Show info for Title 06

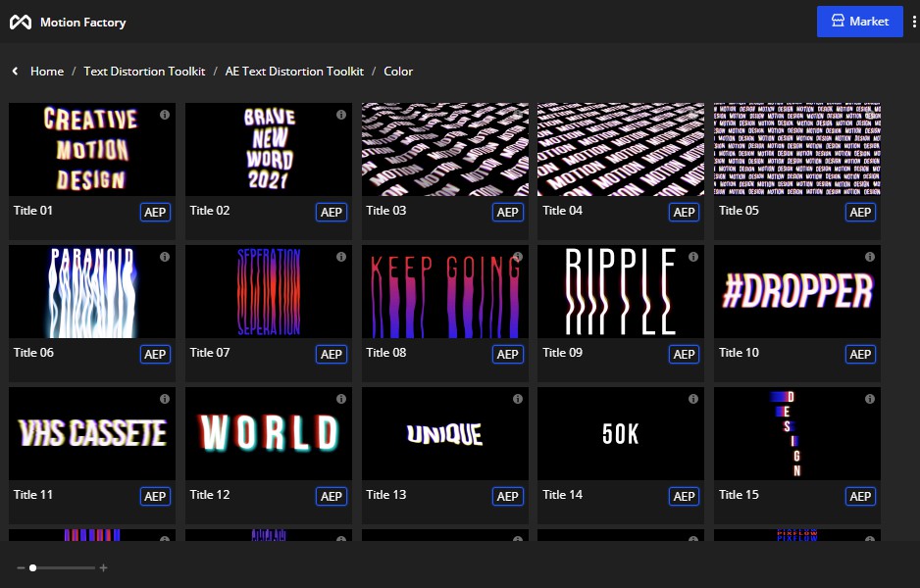pyautogui.click(x=165, y=257)
